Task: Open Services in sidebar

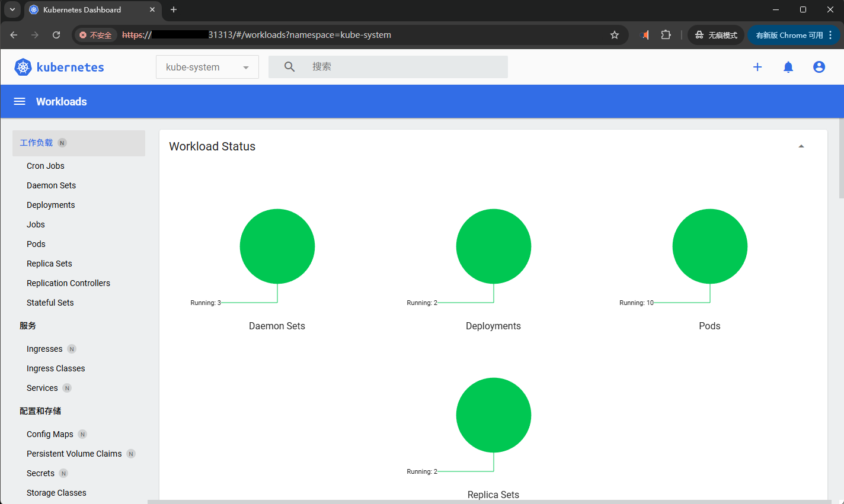Action: pyautogui.click(x=42, y=388)
